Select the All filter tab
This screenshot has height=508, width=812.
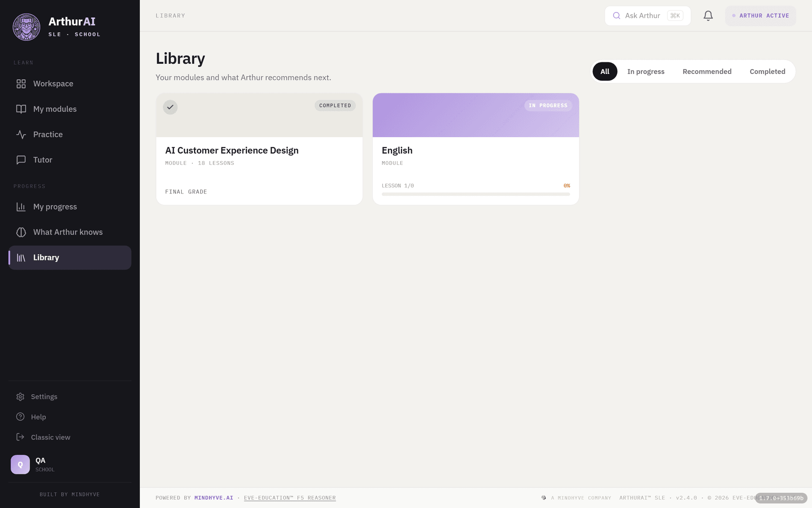[x=605, y=72]
